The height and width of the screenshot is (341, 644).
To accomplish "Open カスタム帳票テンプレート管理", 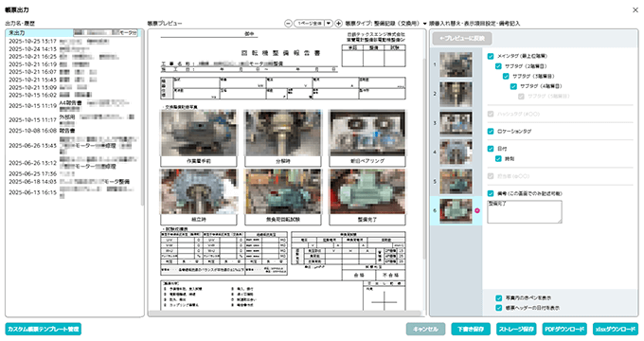I will click(x=44, y=329).
